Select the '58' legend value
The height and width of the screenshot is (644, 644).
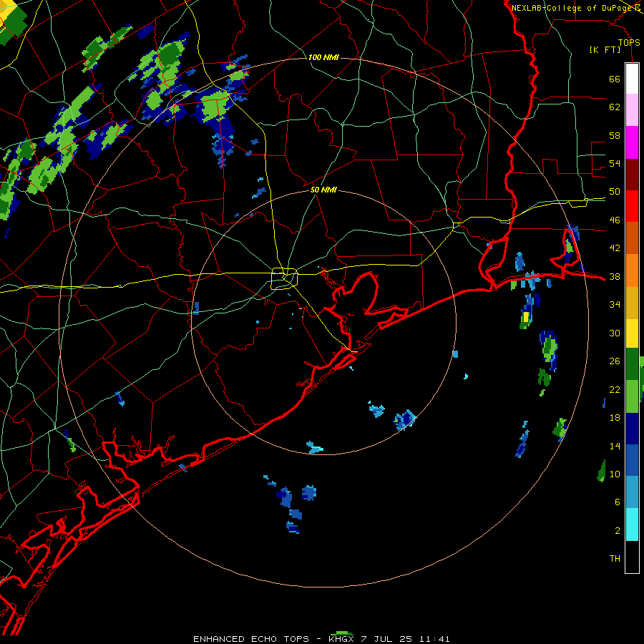coord(615,135)
